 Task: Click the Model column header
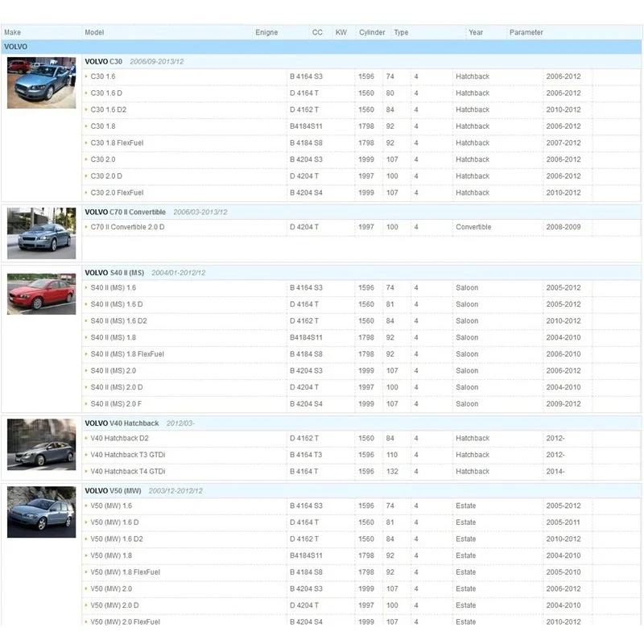pyautogui.click(x=94, y=32)
